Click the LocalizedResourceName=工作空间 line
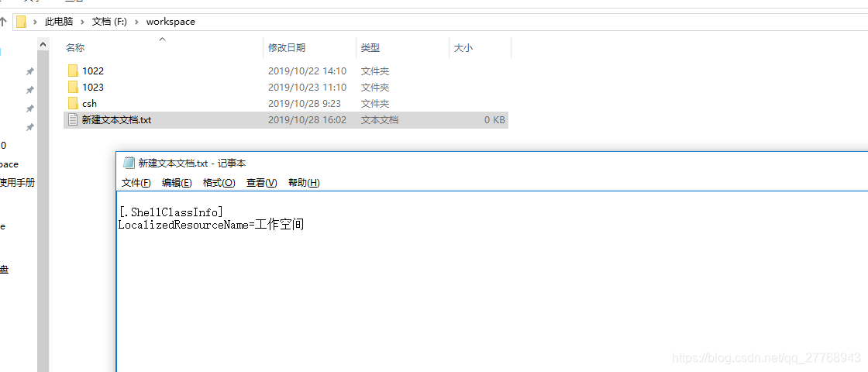Screen dimensions: 868x372 tap(211, 225)
